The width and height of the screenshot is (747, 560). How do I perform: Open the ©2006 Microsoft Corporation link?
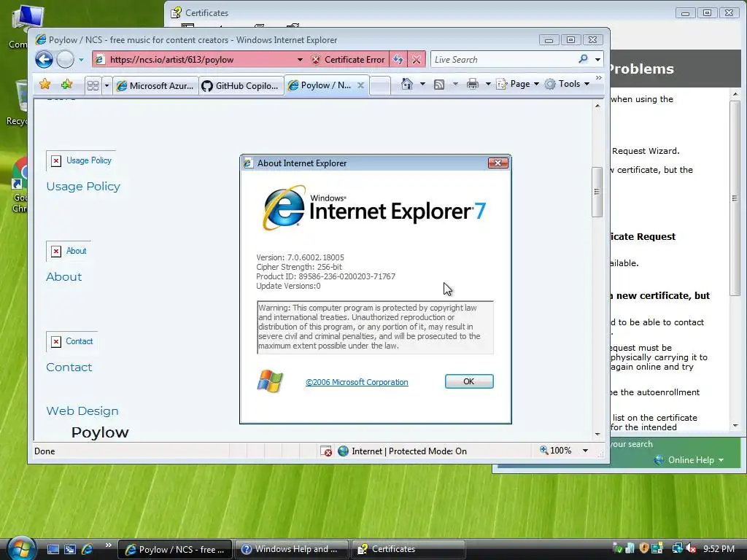[357, 382]
